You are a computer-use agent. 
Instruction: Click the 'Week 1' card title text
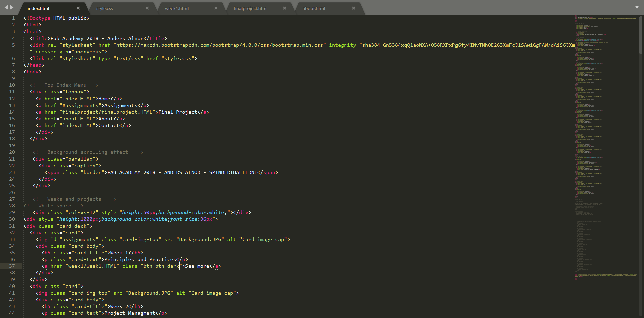point(119,253)
